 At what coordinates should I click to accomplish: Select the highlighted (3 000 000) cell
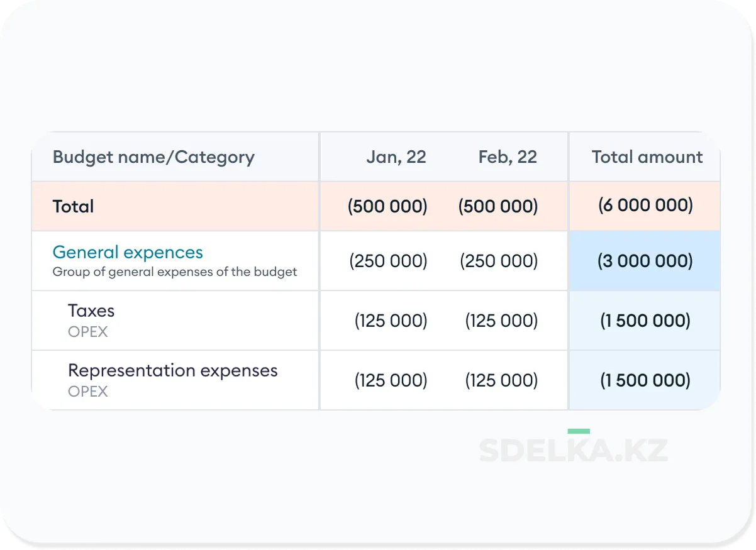[x=645, y=261]
